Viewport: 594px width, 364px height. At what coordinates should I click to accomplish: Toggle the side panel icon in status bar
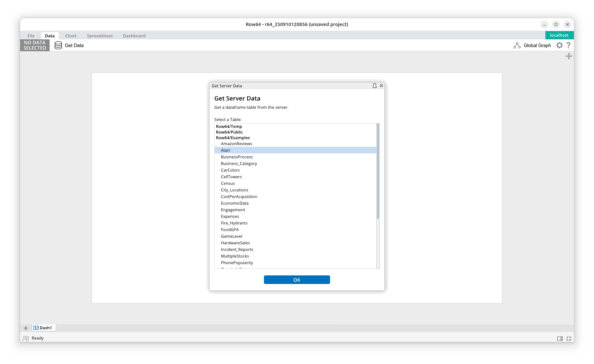coord(560,338)
